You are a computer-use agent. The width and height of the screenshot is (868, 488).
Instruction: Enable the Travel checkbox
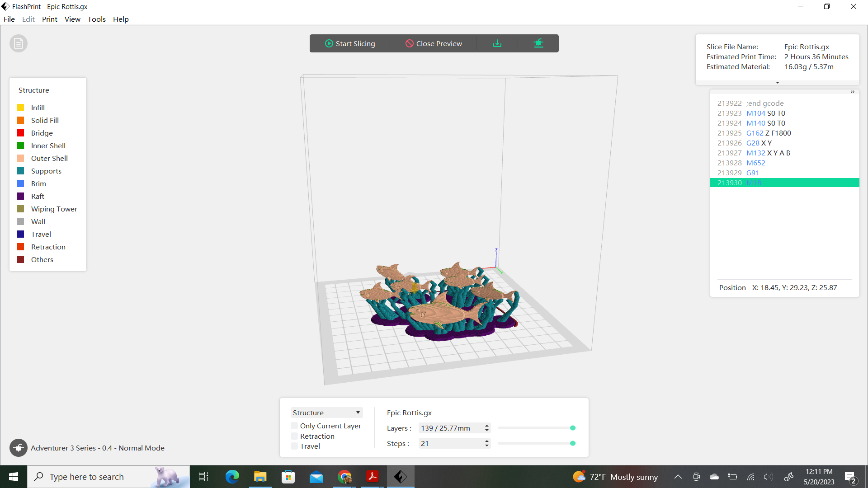click(294, 446)
